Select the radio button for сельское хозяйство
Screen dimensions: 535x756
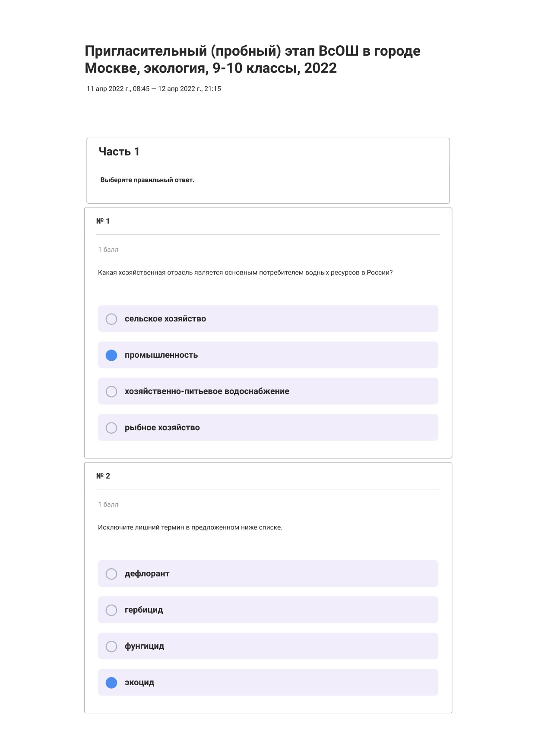point(111,319)
